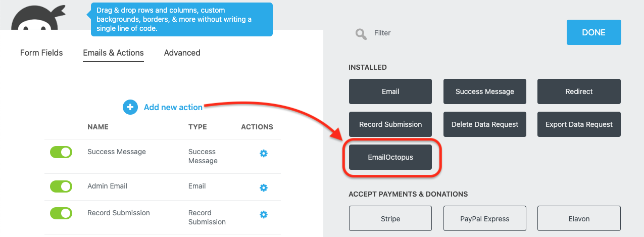The width and height of the screenshot is (644, 237).
Task: Open settings gear for Record Submission action
Action: coord(263,214)
